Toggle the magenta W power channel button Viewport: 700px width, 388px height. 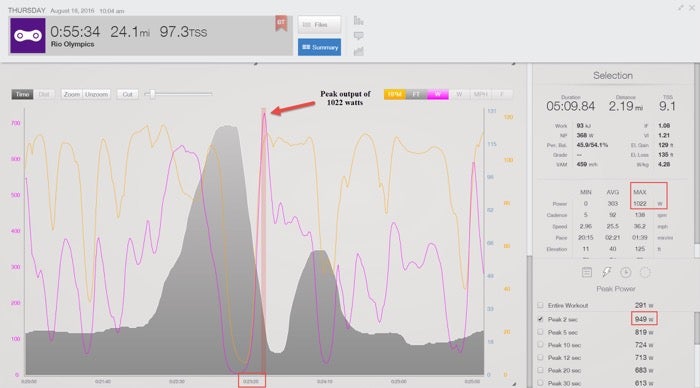(x=438, y=94)
